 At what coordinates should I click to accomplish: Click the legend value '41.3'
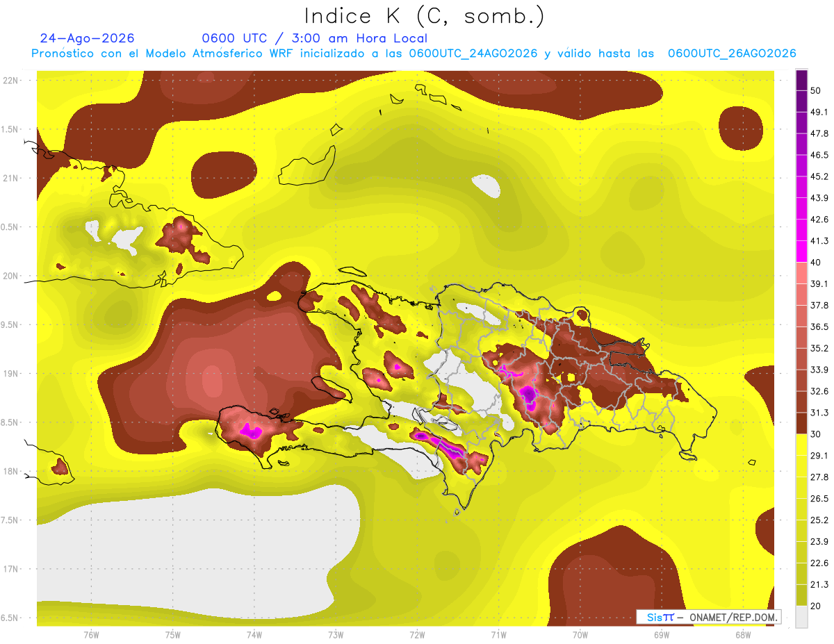pyautogui.click(x=819, y=241)
